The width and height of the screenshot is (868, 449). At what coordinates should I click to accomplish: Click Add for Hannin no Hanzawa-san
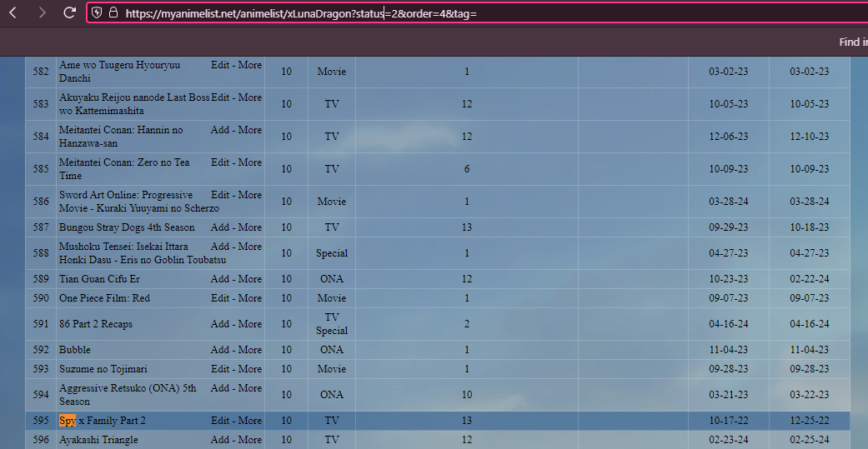pos(220,130)
